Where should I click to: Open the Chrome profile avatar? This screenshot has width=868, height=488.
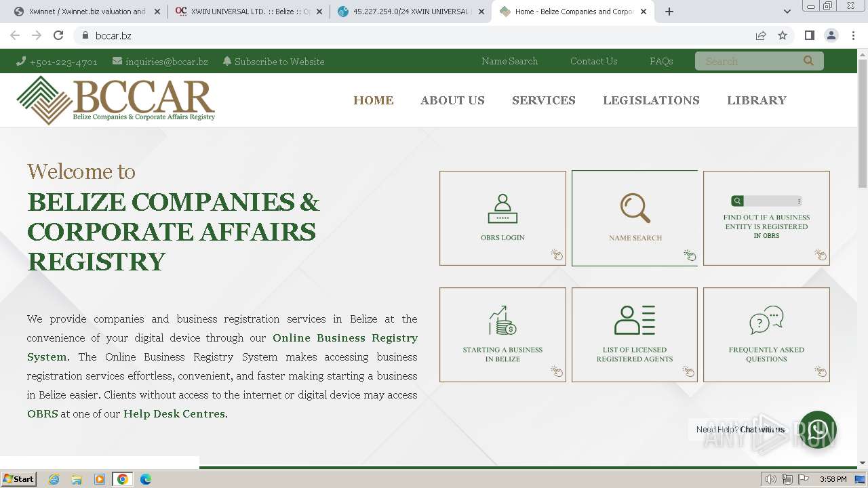pos(831,36)
